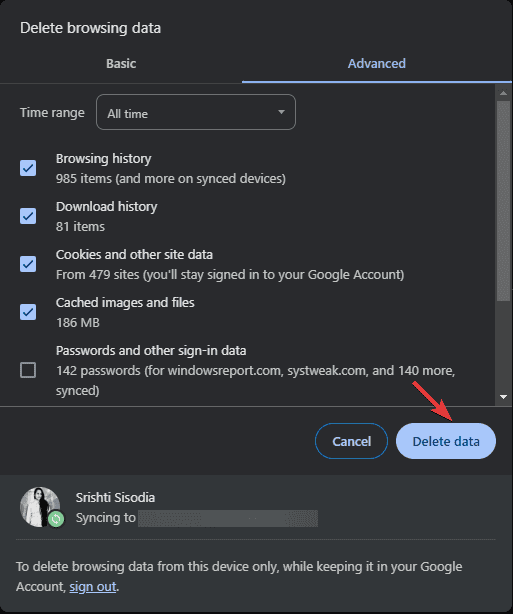Check Passwords and other sign-in data
The image size is (513, 614).
pyautogui.click(x=28, y=370)
